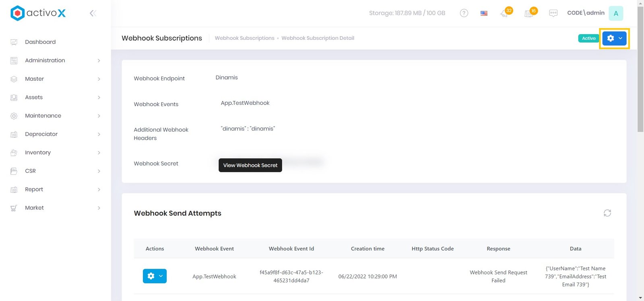Screen dimensions: 644x301
Task: Click the page vertical scrollbar thumb
Action: tap(640, 69)
